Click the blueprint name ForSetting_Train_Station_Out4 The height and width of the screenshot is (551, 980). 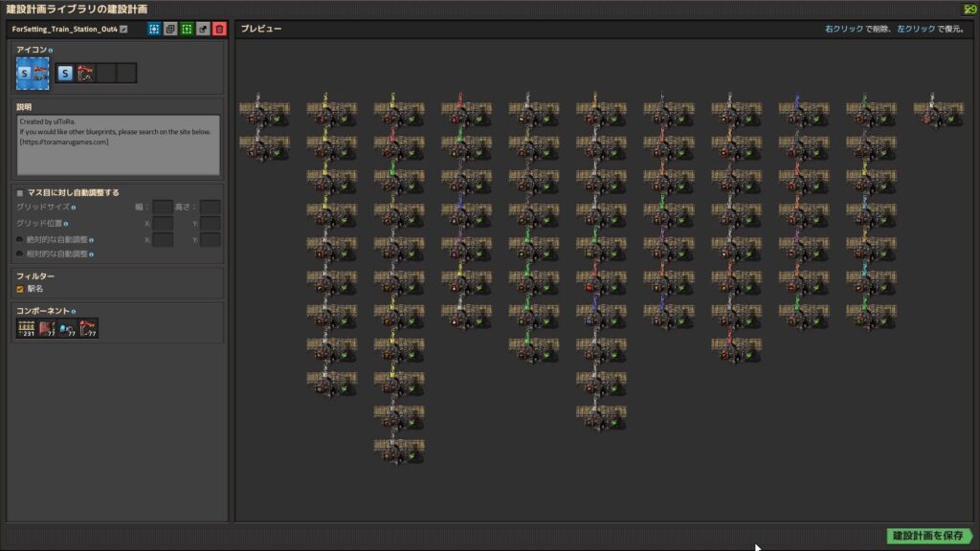64,30
